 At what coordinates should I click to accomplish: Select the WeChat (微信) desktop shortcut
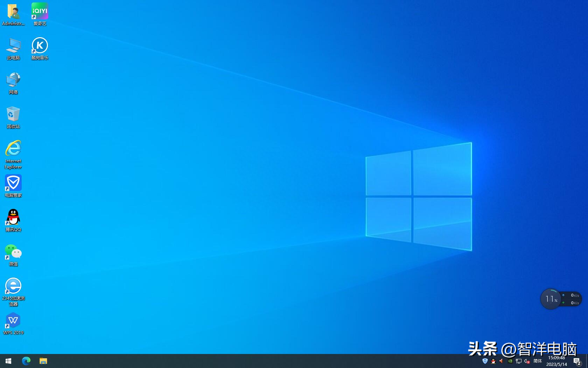coord(13,255)
